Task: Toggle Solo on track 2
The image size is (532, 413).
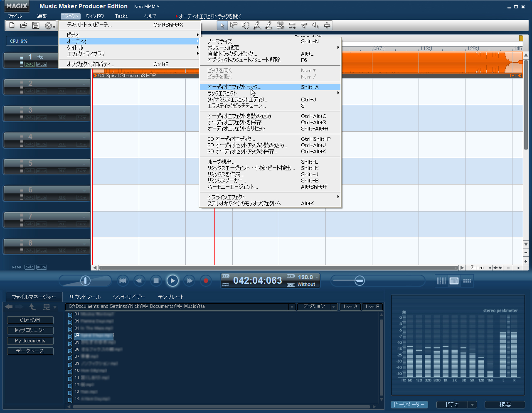Action: tap(30, 91)
